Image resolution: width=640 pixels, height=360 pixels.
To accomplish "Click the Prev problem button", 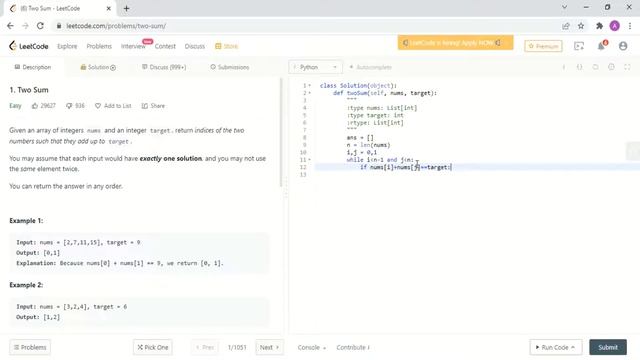I will 205,347.
